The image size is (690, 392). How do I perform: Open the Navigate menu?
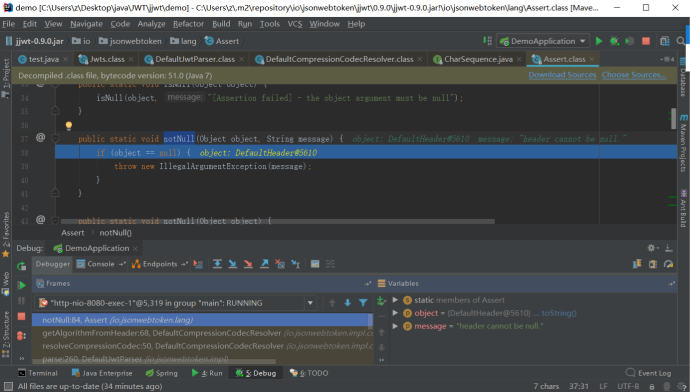(x=86, y=24)
